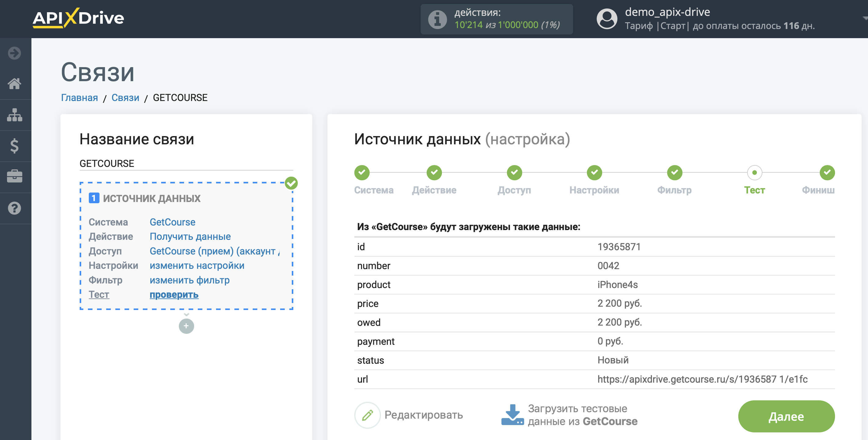Open the Home icon in the sidebar
The image size is (868, 440).
coord(14,84)
